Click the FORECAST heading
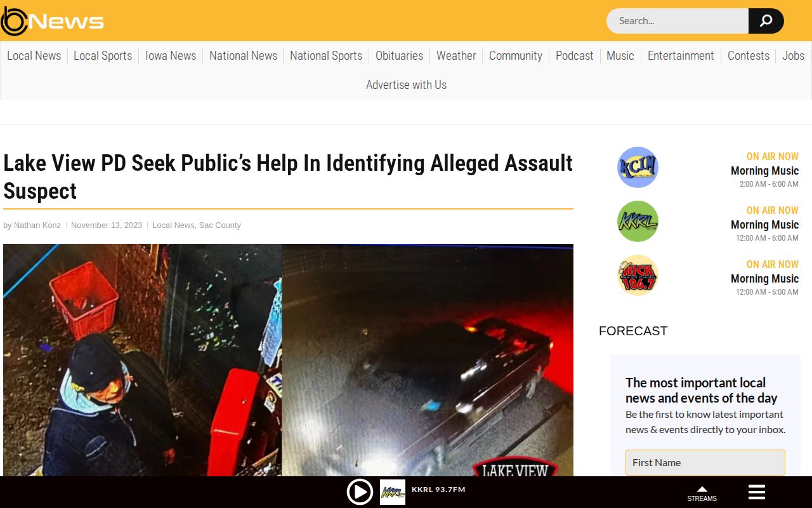812x508 pixels. click(633, 331)
